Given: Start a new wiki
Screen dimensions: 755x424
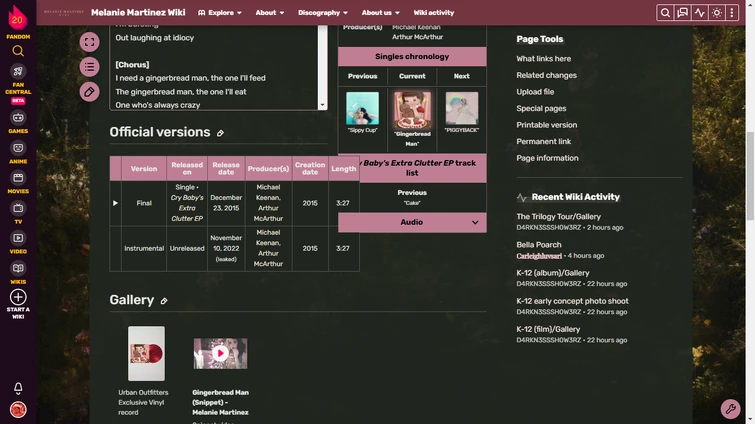Looking at the screenshot, I should pos(18,304).
